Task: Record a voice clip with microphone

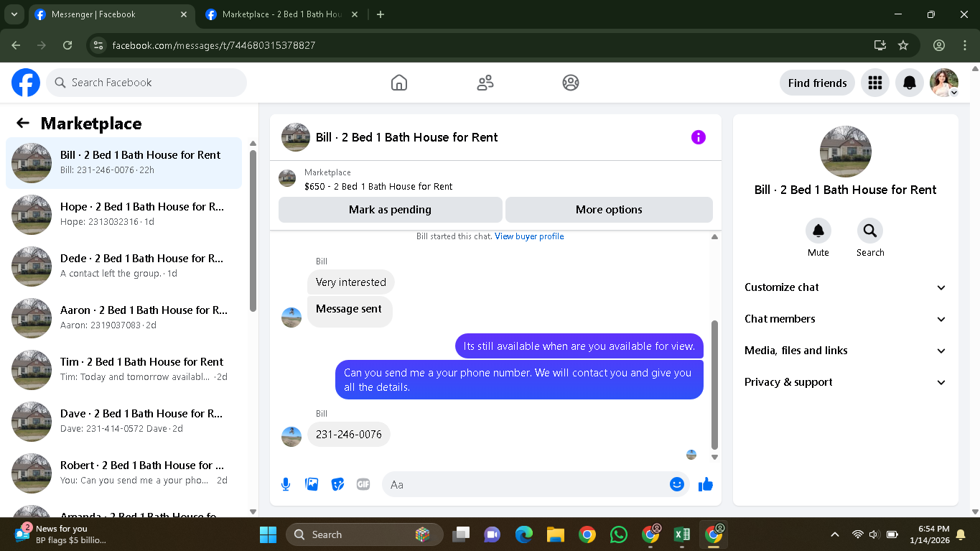Action: [x=286, y=484]
